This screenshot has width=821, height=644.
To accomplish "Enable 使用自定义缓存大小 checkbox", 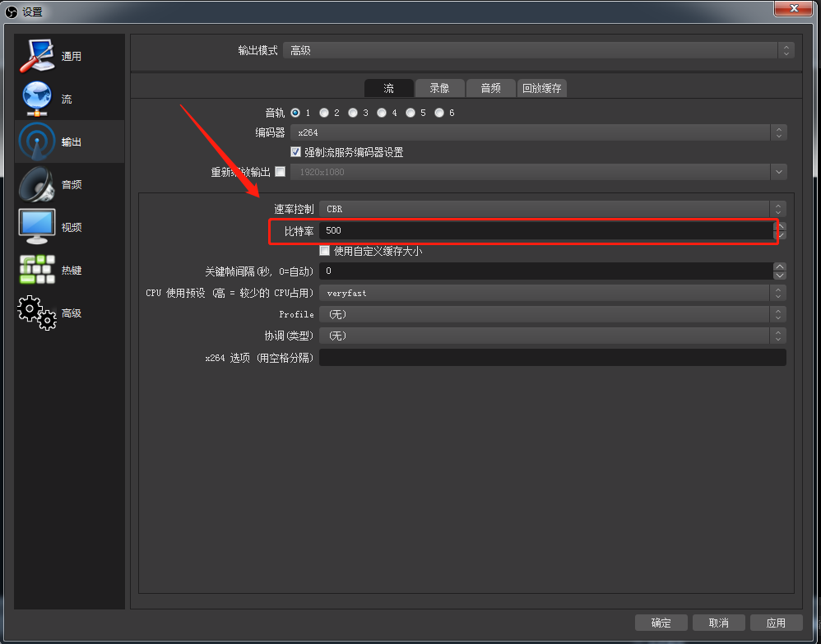I will [324, 251].
